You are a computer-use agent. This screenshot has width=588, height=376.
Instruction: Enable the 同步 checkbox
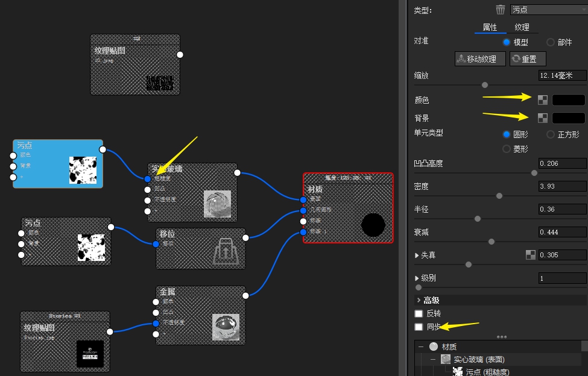click(x=419, y=327)
